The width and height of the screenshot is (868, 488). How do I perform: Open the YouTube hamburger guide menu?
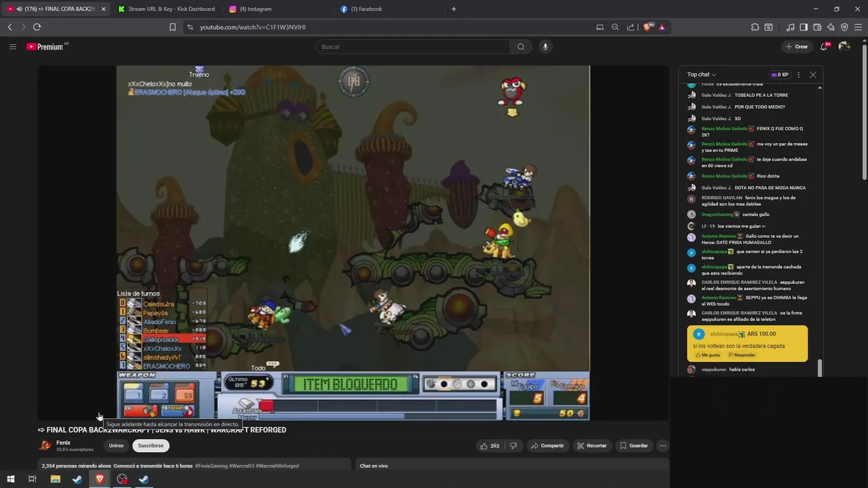tap(12, 47)
